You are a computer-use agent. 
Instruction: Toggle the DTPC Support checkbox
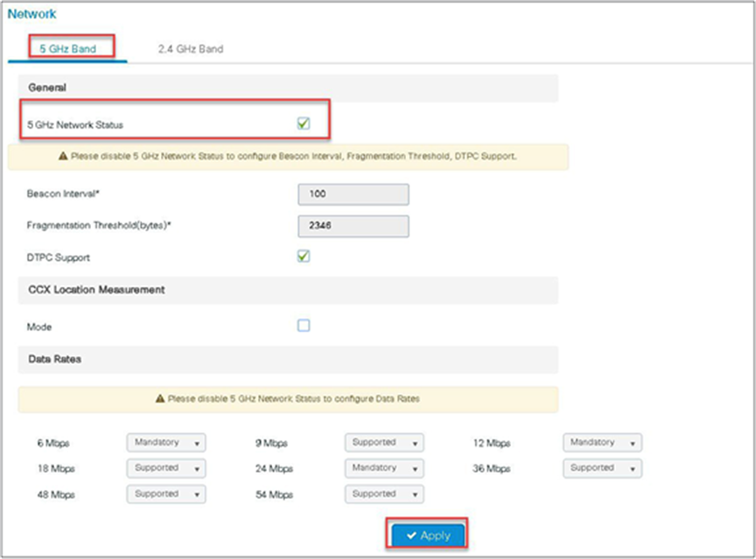[304, 256]
